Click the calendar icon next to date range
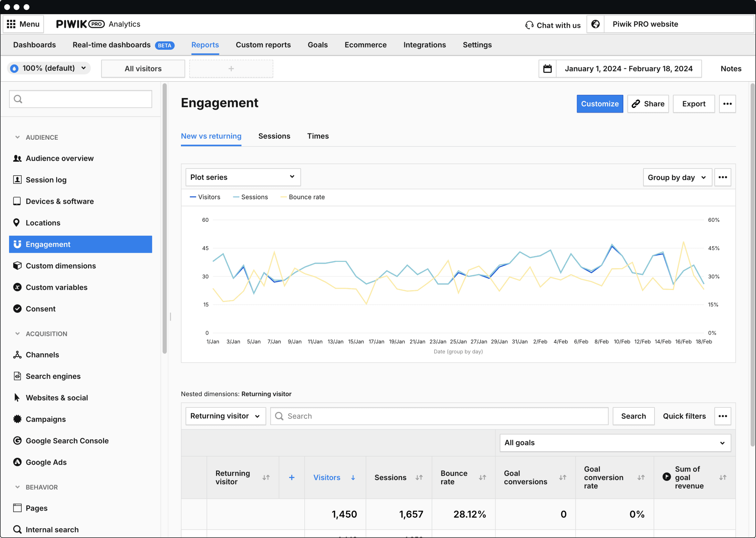The width and height of the screenshot is (756, 538). click(548, 68)
